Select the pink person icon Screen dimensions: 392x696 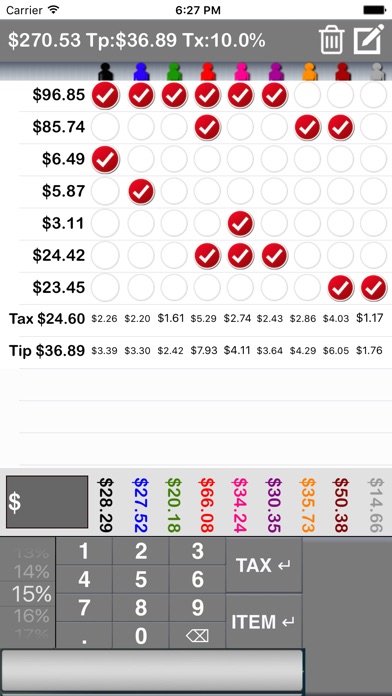click(241, 71)
